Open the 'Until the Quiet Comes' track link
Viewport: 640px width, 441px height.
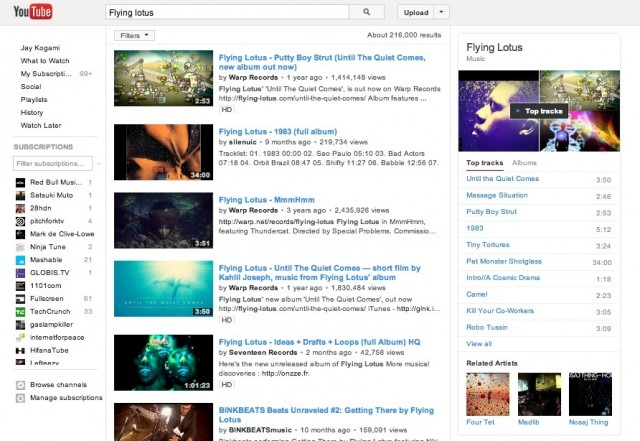point(502,179)
